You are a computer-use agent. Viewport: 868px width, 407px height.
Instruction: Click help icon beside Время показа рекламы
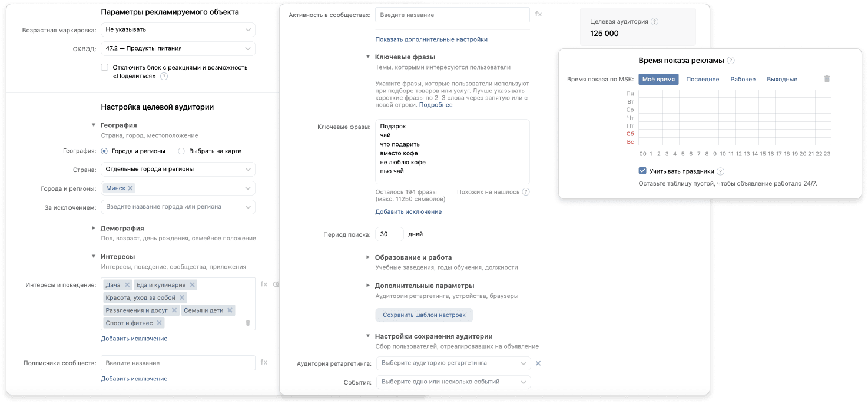pos(731,61)
